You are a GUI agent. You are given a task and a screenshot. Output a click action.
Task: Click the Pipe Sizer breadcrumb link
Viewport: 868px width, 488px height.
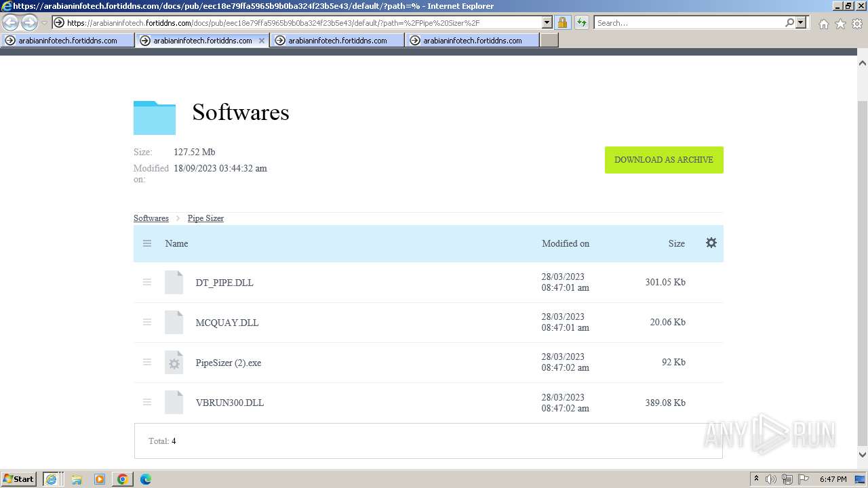(205, 218)
